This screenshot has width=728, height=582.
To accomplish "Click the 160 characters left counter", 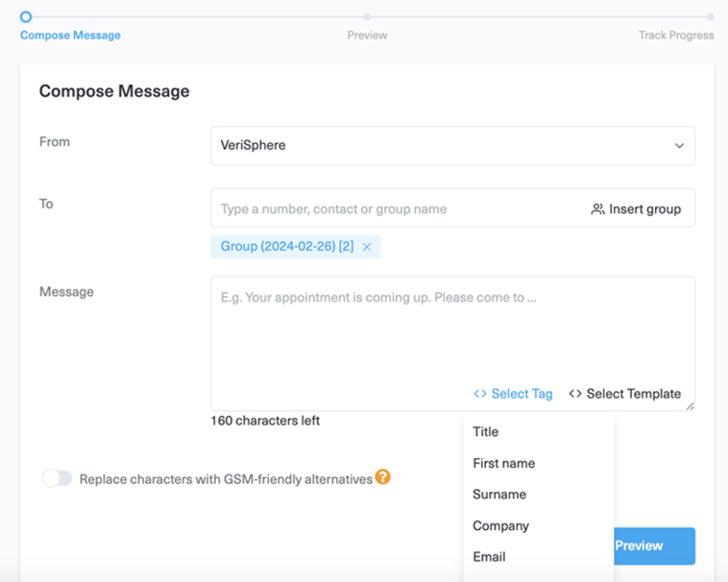I will point(265,421).
